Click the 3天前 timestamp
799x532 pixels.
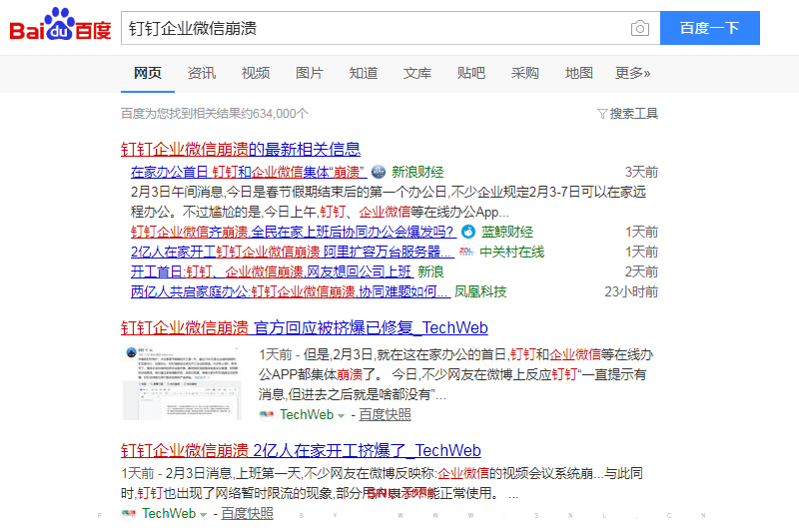641,172
